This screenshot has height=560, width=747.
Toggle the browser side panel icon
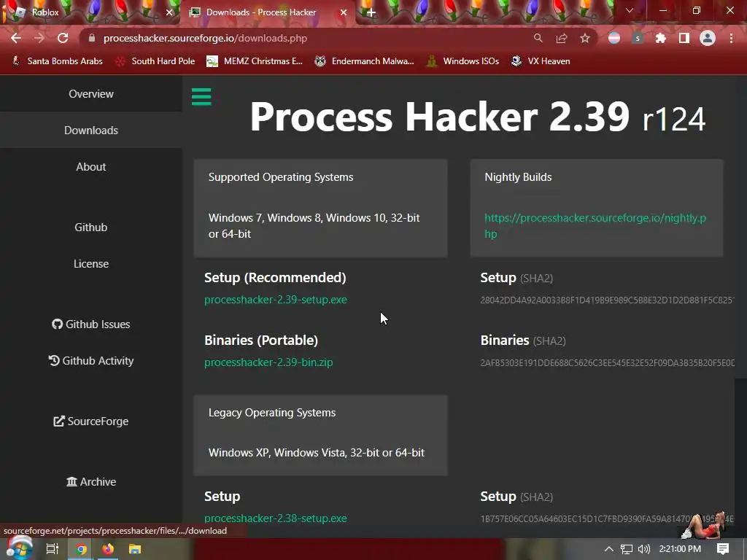(x=684, y=38)
